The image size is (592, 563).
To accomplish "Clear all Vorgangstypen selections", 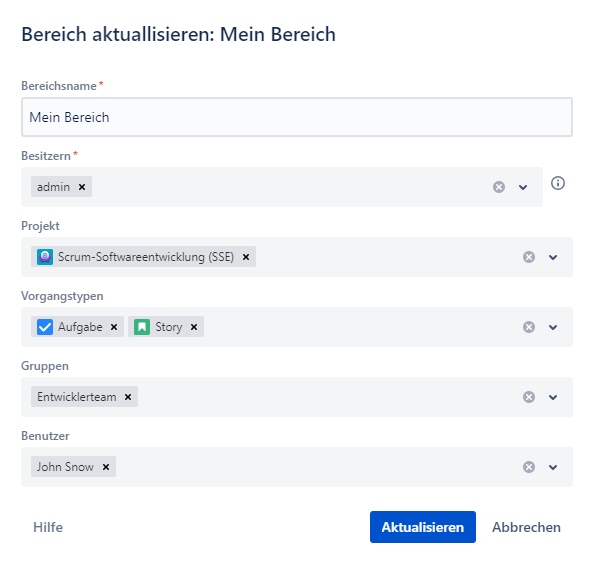I will pos(529,327).
